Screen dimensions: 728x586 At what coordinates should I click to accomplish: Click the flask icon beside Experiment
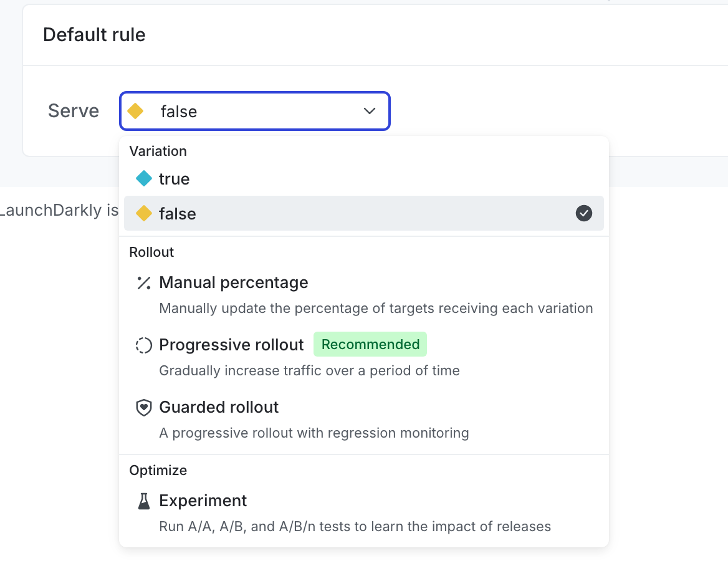pos(144,501)
